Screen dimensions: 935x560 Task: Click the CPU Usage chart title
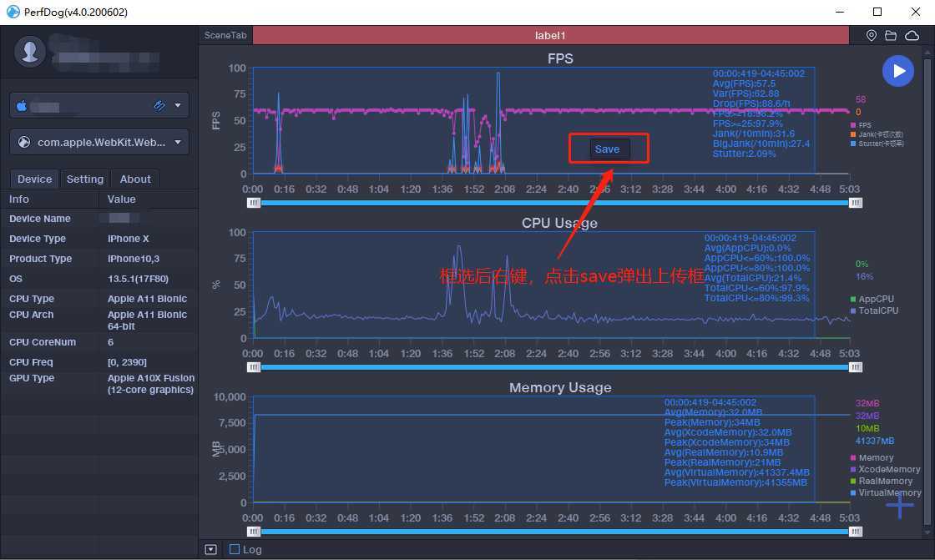[x=559, y=223]
